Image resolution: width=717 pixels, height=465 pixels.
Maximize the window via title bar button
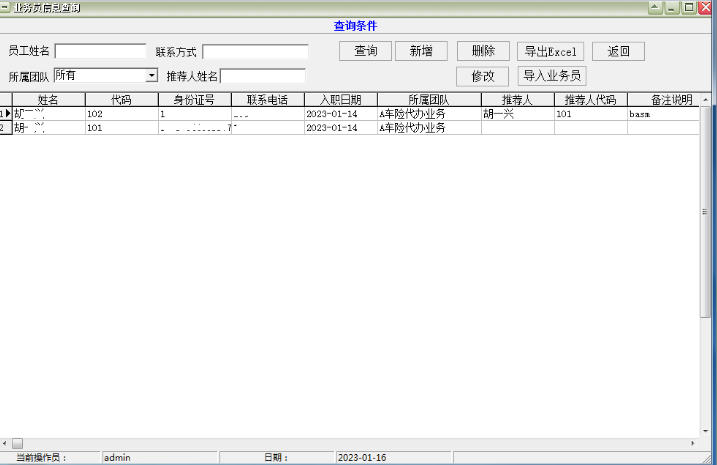[689, 7]
